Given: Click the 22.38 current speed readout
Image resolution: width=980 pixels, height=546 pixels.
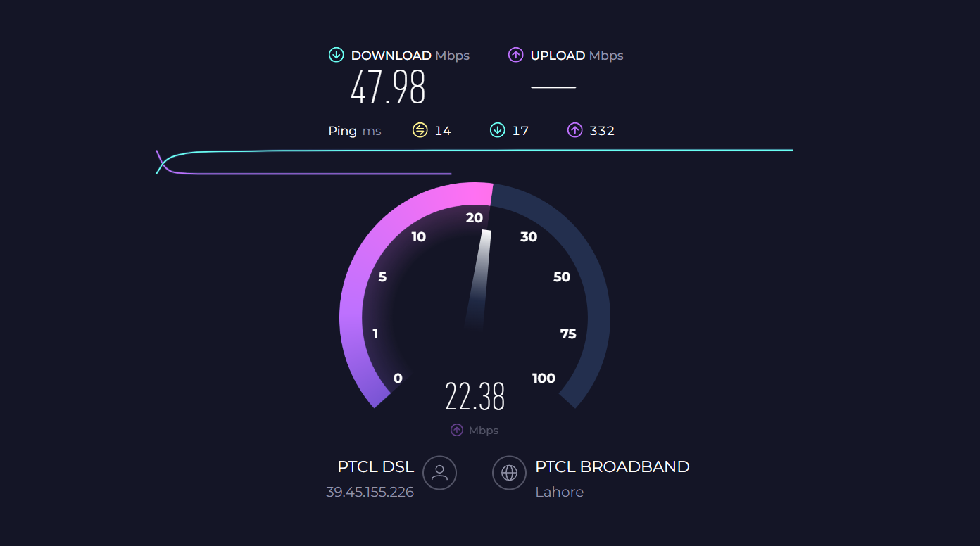Looking at the screenshot, I should (x=475, y=397).
